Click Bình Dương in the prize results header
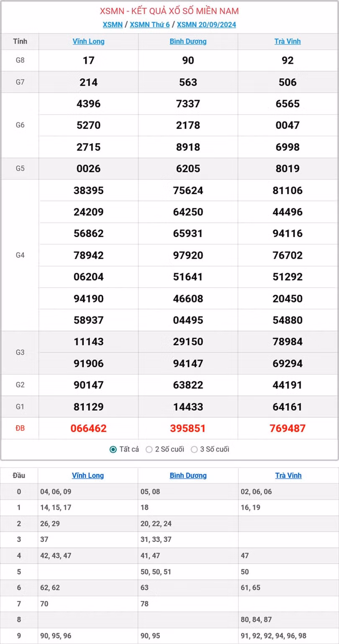This screenshot has height=644, width=339. tap(188, 41)
